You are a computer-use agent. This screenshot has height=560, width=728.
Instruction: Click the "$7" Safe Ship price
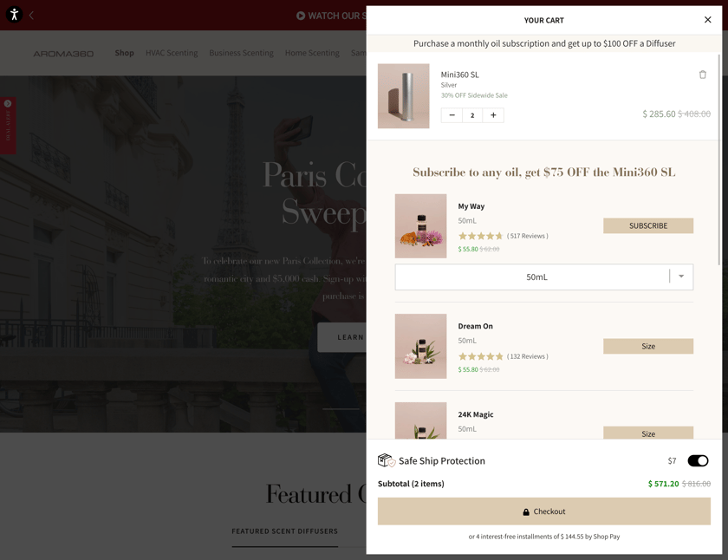[672, 460]
